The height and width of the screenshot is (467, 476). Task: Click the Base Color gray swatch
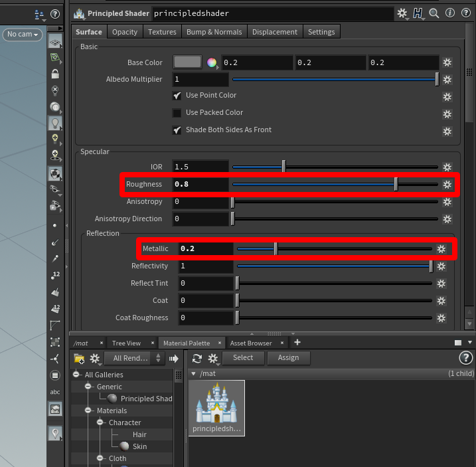tap(187, 62)
